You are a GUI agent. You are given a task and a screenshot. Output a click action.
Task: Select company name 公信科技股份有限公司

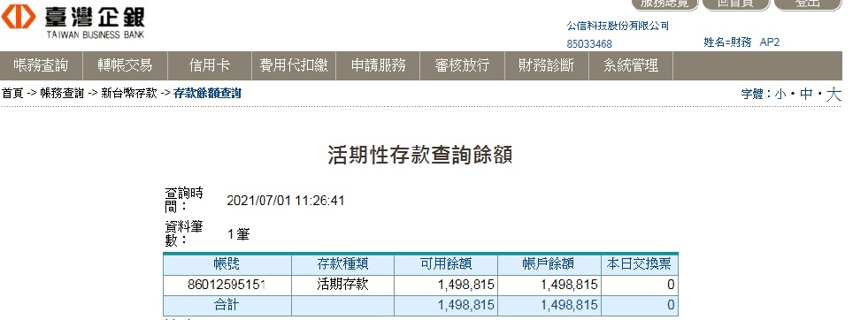[618, 26]
